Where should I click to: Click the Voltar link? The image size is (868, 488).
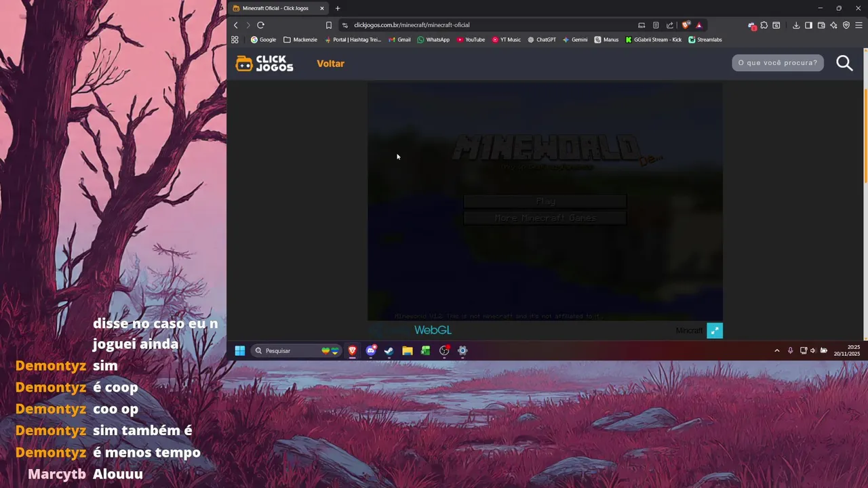pos(330,64)
